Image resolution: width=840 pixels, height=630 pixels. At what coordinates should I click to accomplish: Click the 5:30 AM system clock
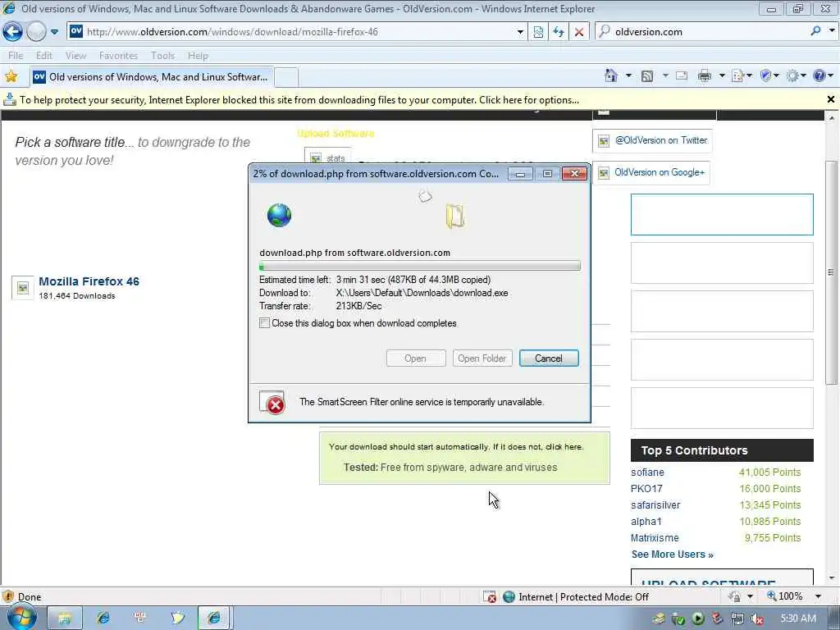click(798, 619)
